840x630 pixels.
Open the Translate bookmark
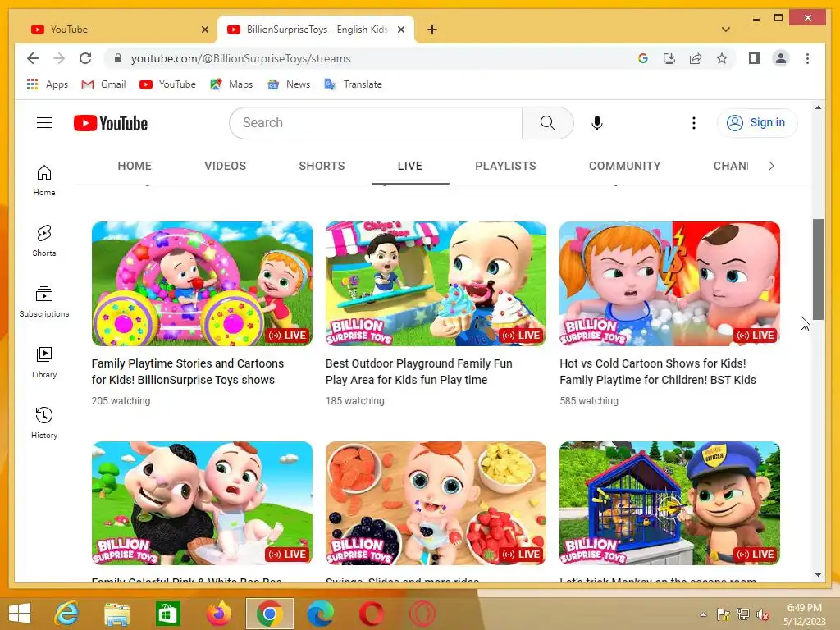(x=353, y=84)
